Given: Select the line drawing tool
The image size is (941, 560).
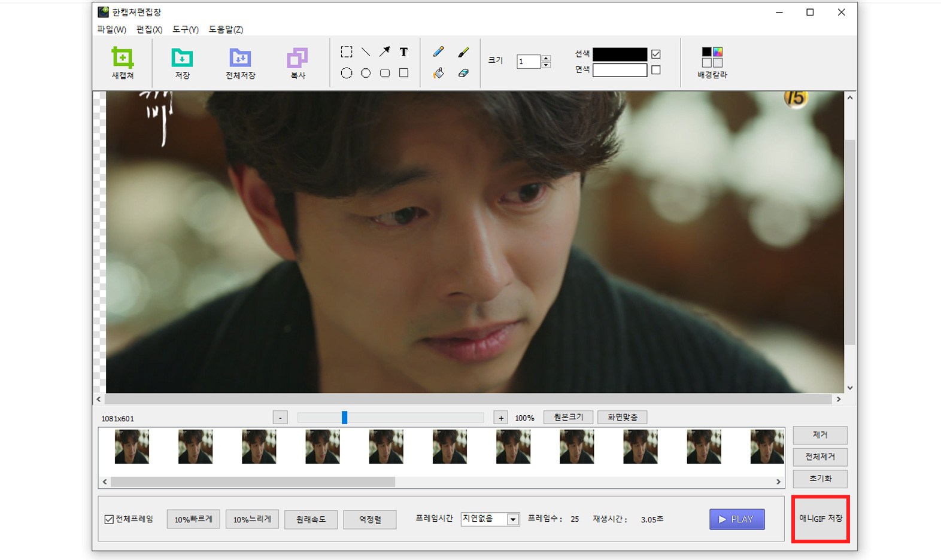Looking at the screenshot, I should click(365, 52).
